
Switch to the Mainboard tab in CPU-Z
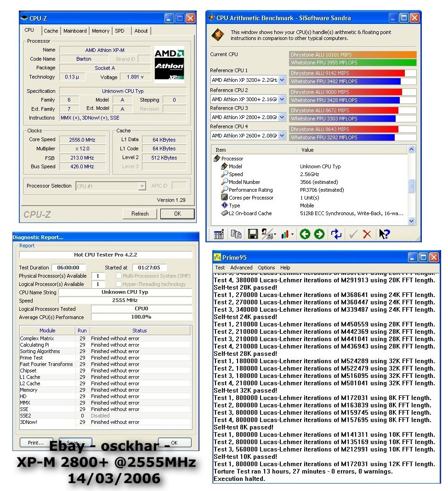click(75, 31)
